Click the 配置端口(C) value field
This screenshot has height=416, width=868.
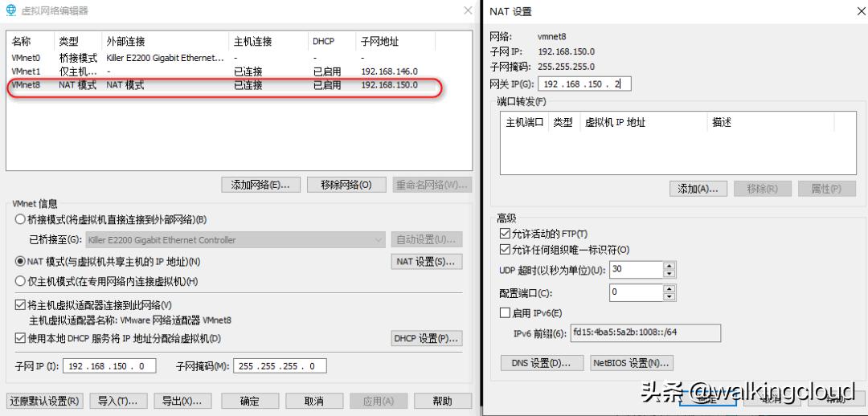[636, 292]
